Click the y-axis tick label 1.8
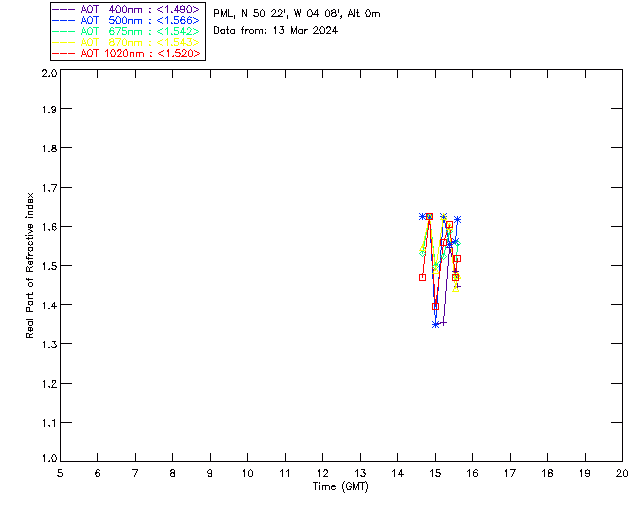 (x=49, y=148)
